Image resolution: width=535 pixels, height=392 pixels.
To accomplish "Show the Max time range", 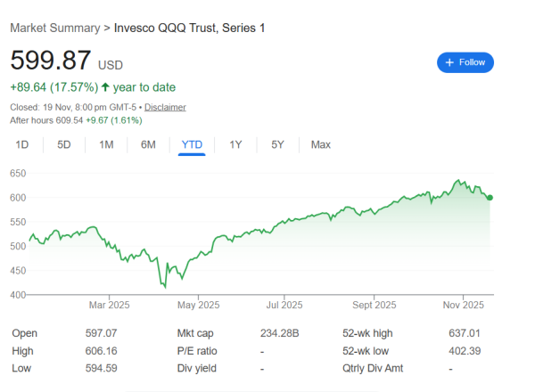I will click(321, 144).
